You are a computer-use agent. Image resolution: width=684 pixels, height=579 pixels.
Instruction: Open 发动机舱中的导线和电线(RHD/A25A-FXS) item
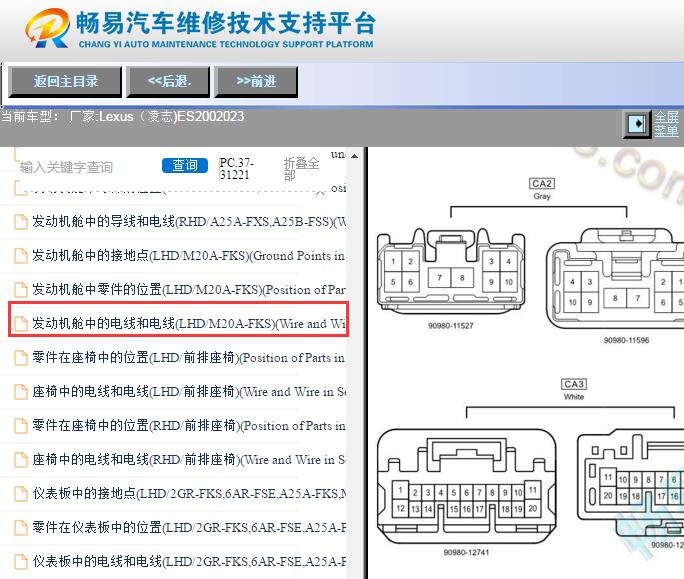click(189, 222)
